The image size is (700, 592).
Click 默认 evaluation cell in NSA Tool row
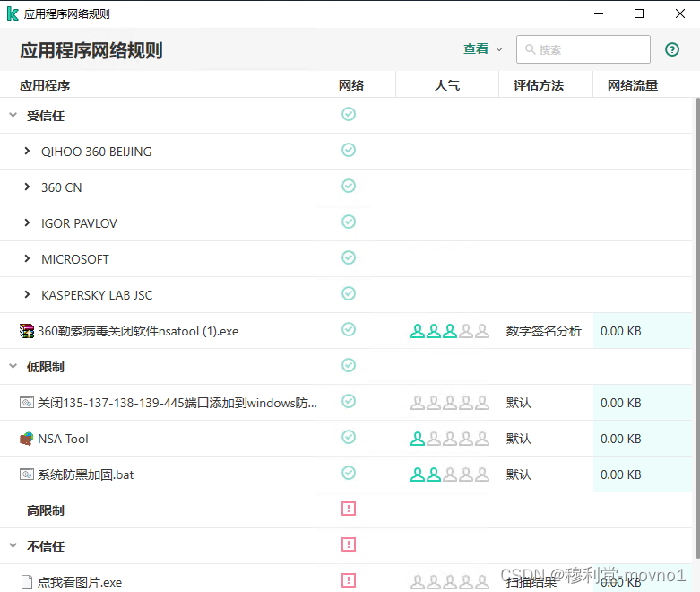(518, 439)
